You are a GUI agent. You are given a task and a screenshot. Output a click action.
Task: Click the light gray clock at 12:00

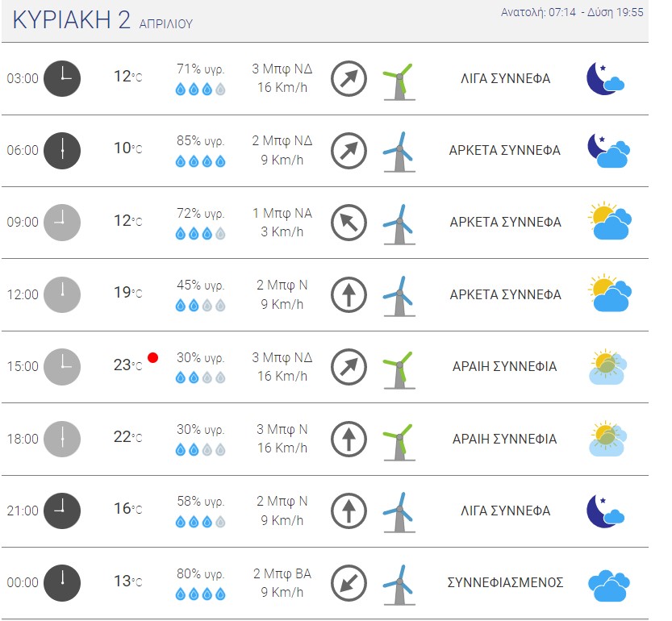pos(62,294)
